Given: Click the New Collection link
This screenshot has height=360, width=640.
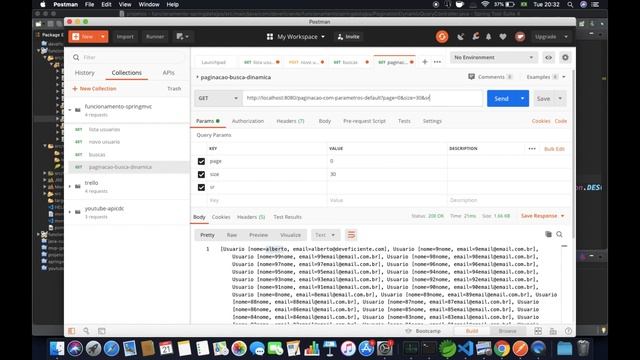Looking at the screenshot, I should pos(94,89).
